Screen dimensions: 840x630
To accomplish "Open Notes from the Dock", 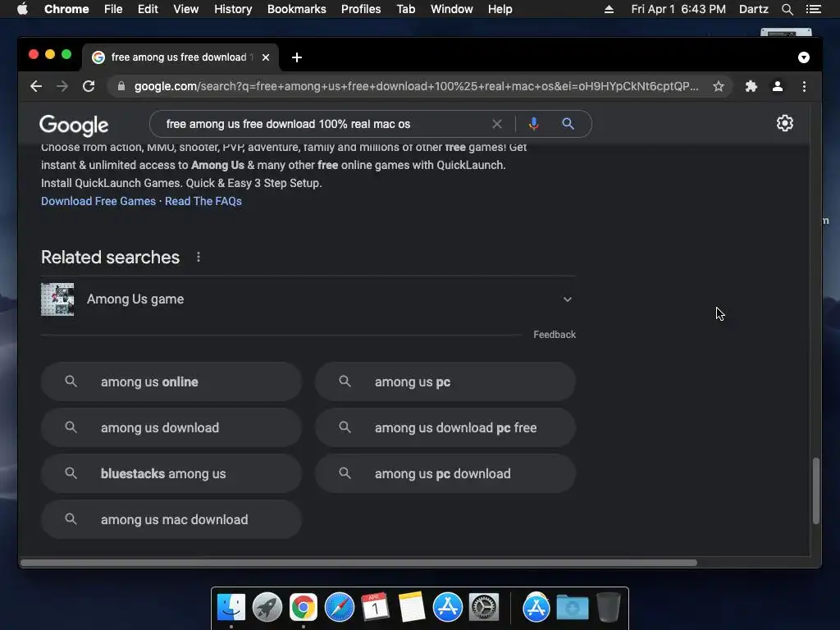I will 412,608.
